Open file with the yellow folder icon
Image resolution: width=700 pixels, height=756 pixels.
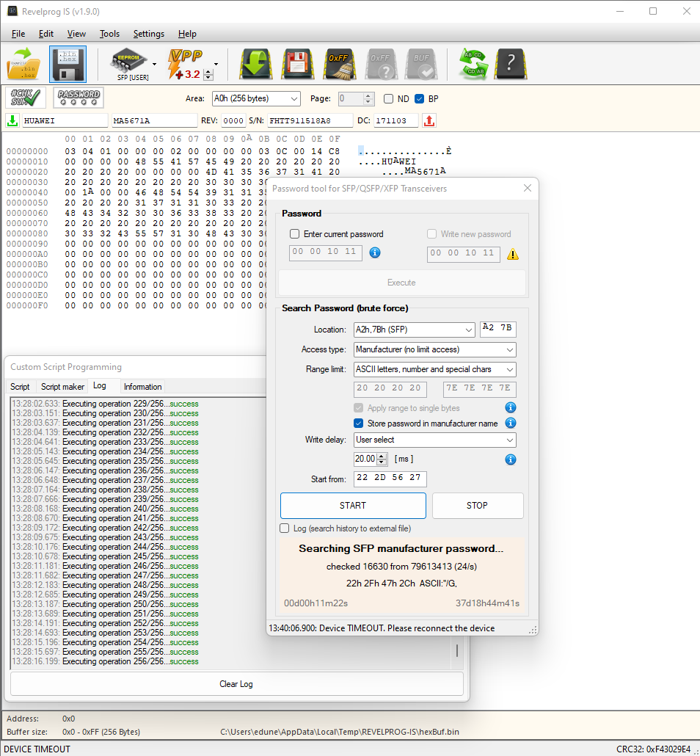pos(23,64)
